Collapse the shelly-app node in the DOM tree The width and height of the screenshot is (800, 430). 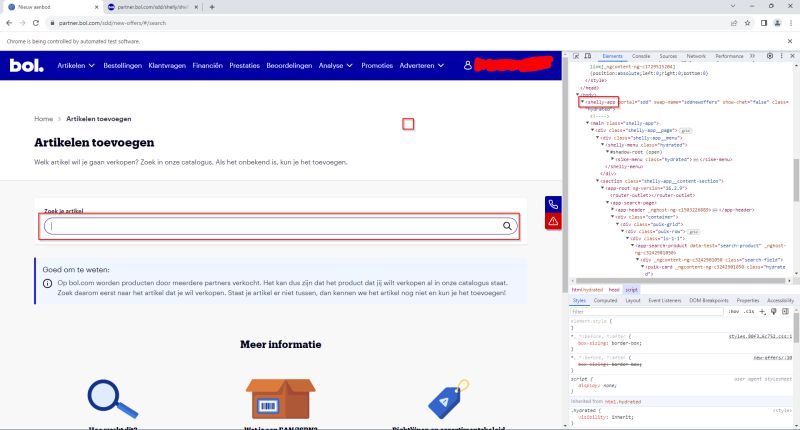(582, 102)
